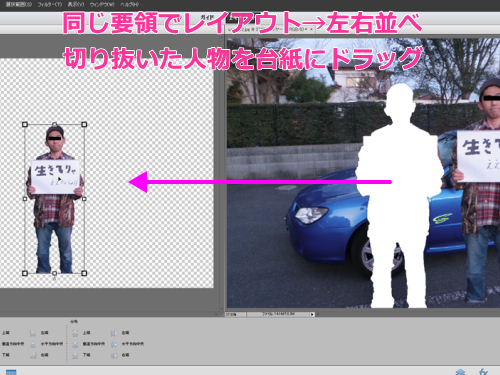Open the 表示 menu
This screenshot has height=375, width=500.
tap(76, 4)
